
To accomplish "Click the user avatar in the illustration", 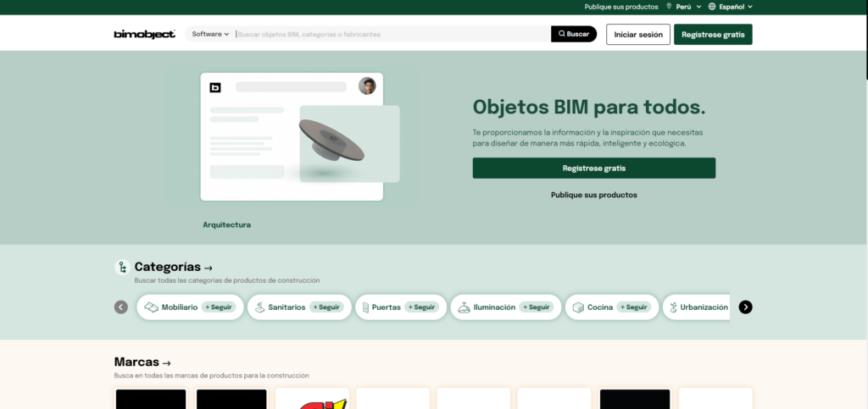I will [x=367, y=86].
